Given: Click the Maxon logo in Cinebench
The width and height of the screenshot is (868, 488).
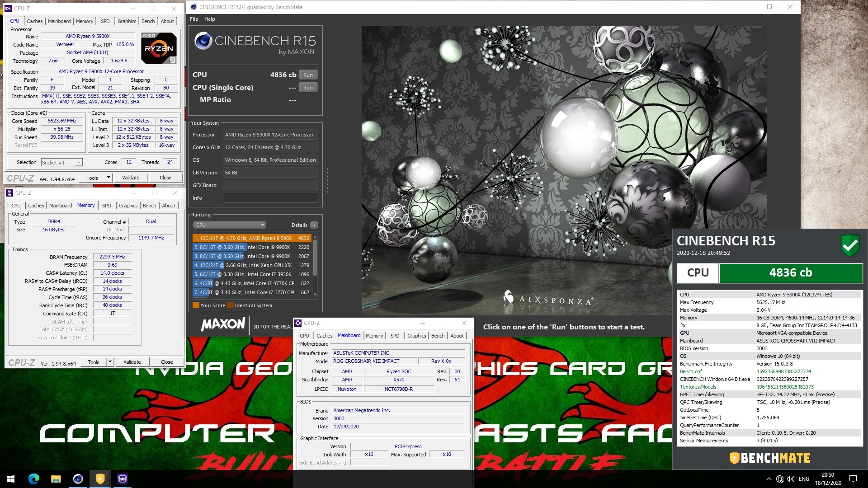Looking at the screenshot, I should click(x=223, y=324).
